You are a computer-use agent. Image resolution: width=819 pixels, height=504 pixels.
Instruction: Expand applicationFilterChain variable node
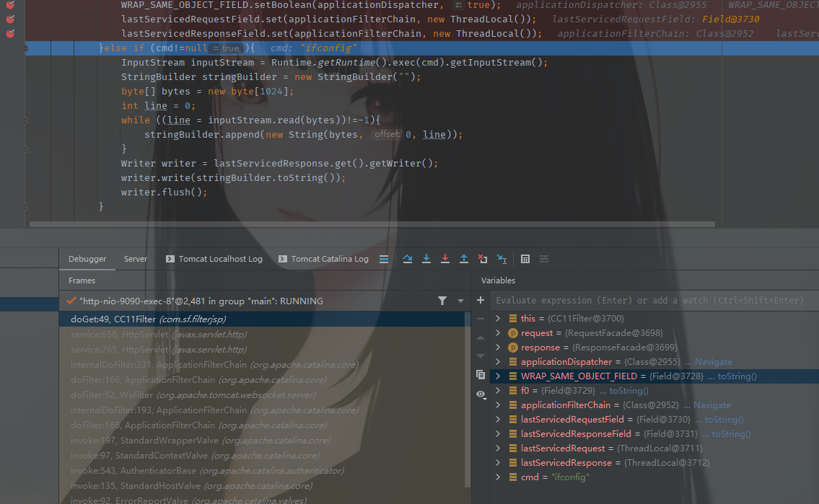coord(499,405)
